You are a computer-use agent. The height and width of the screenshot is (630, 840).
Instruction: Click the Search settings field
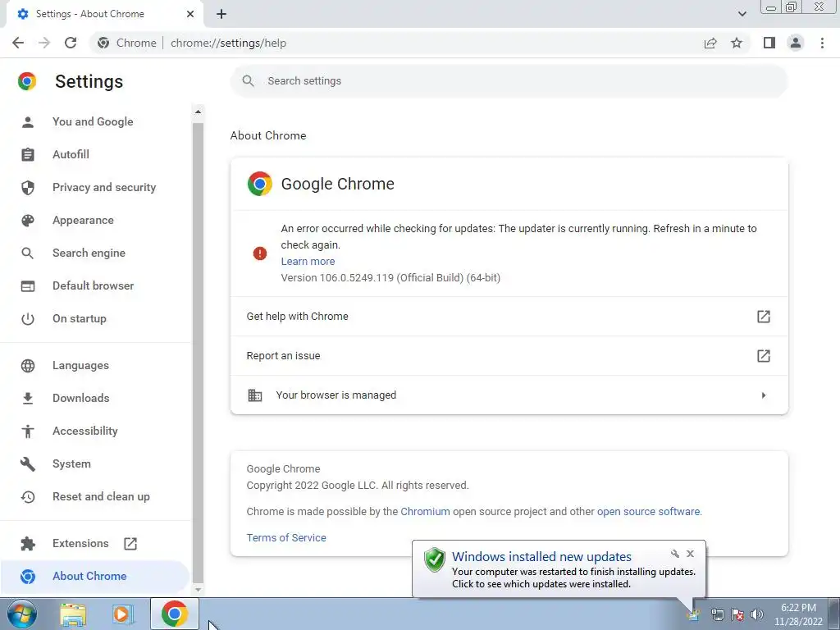tap(509, 81)
